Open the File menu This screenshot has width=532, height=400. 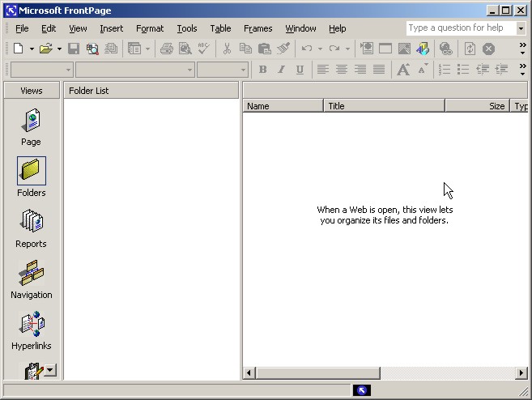(22, 28)
